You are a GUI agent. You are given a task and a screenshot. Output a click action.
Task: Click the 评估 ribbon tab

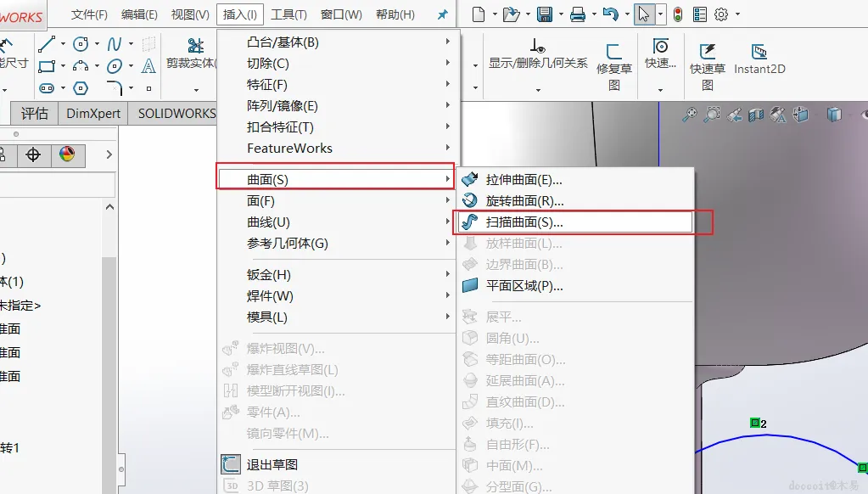[x=34, y=113]
